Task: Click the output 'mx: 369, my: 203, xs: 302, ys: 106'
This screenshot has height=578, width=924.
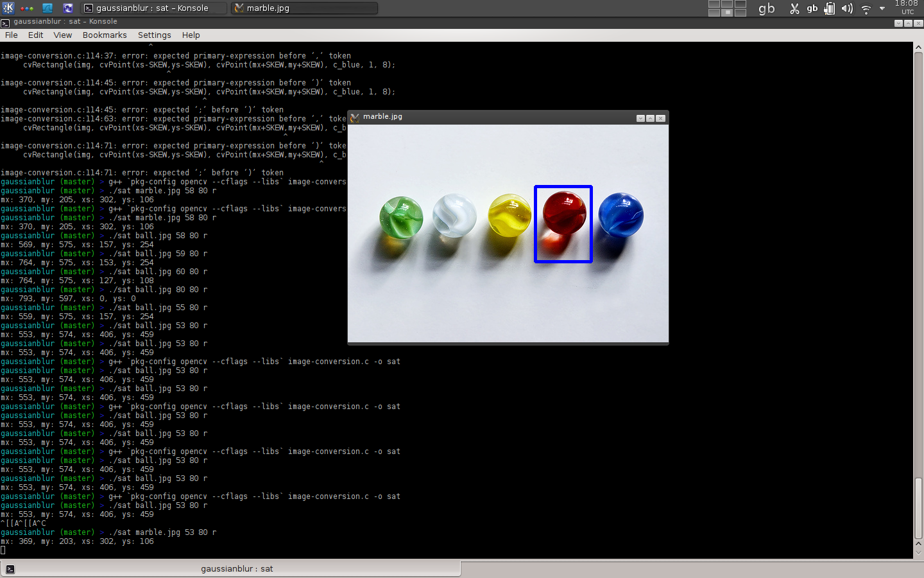Action: [x=77, y=541]
